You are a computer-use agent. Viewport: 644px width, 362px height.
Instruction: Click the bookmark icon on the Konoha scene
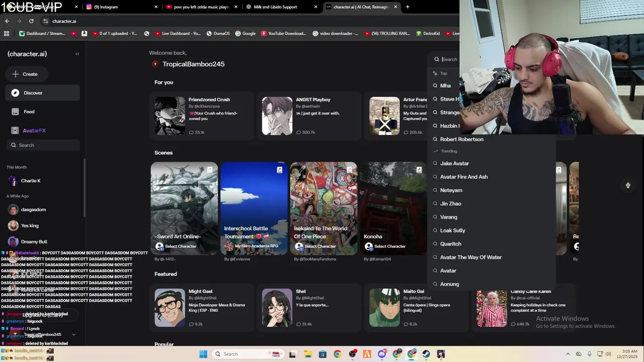click(419, 170)
